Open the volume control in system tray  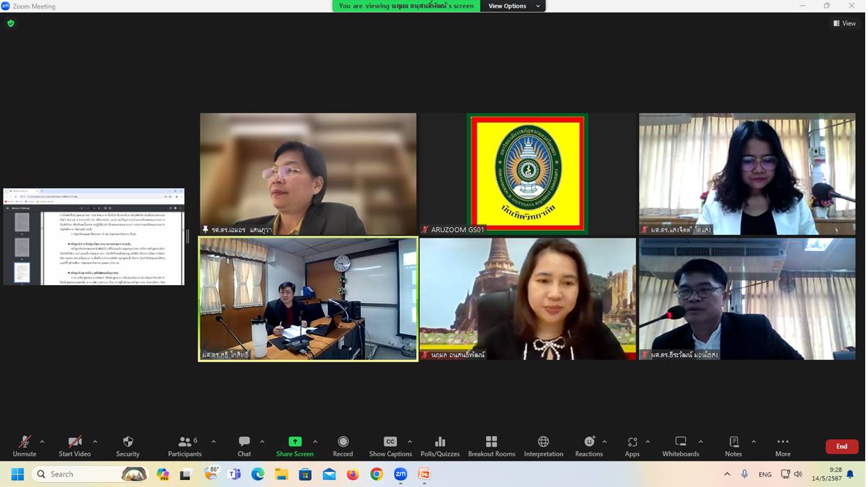tap(798, 474)
